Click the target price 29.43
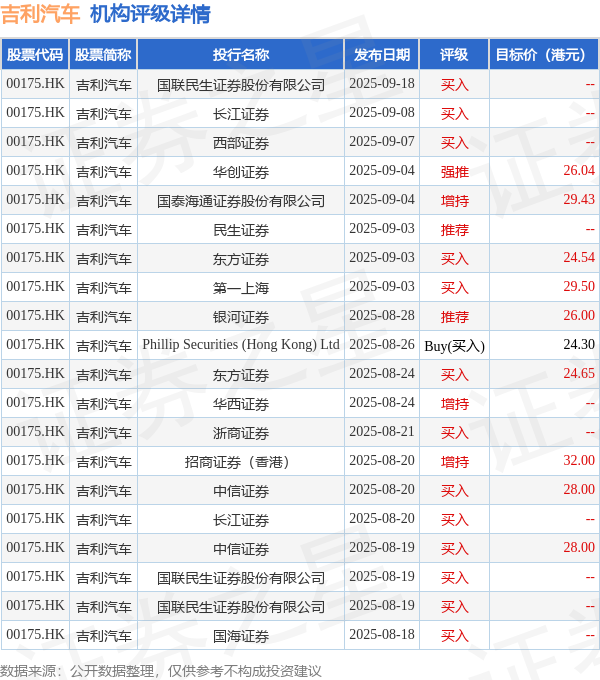Viewport: 600px width, 680px height. pos(579,199)
